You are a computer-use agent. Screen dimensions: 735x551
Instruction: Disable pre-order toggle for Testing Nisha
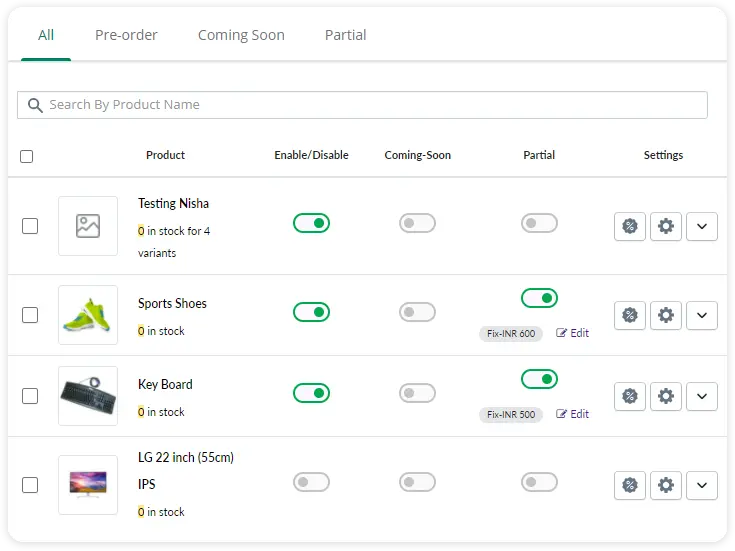311,223
